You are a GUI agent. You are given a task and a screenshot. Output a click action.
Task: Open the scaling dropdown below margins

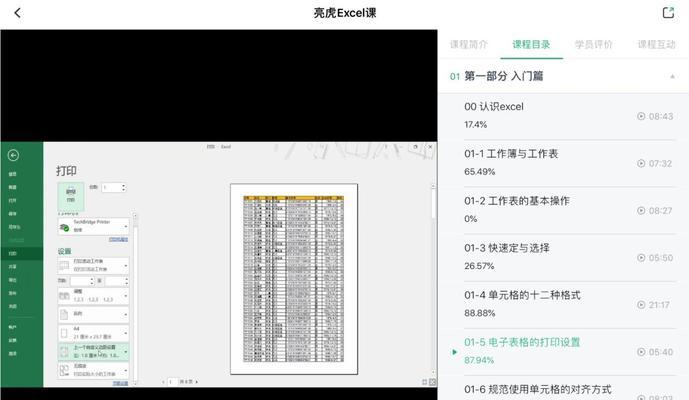(x=94, y=370)
